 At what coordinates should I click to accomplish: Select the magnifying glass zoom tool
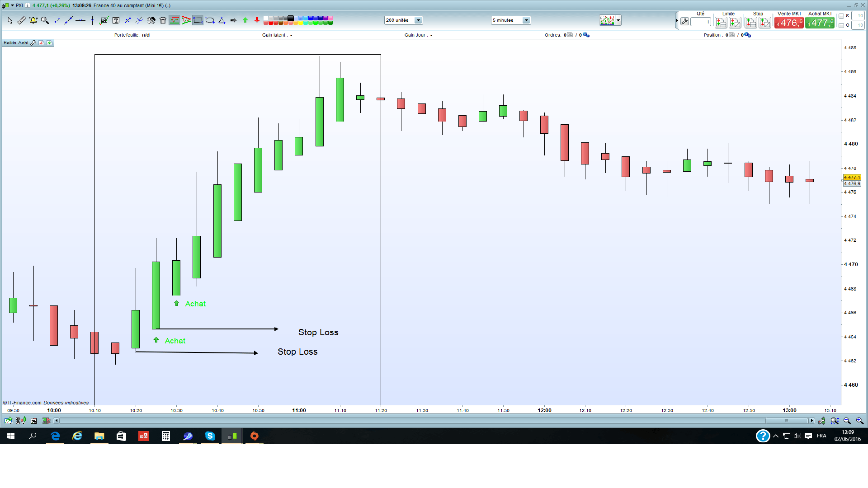click(45, 20)
